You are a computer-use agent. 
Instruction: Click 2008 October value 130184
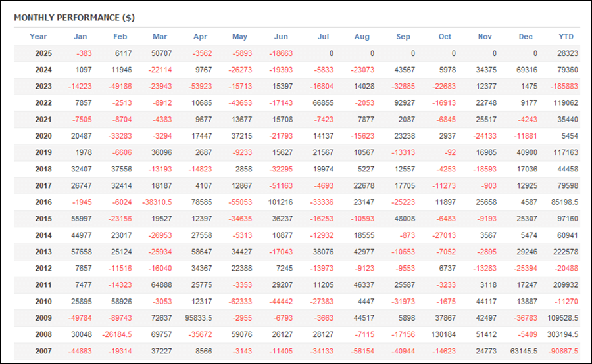click(443, 334)
